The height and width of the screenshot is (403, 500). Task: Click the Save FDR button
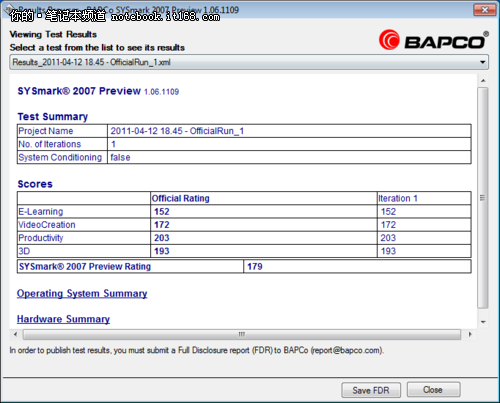371,390
